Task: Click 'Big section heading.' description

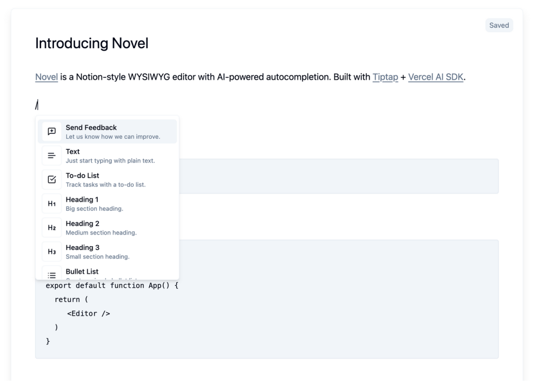Action: (94, 208)
